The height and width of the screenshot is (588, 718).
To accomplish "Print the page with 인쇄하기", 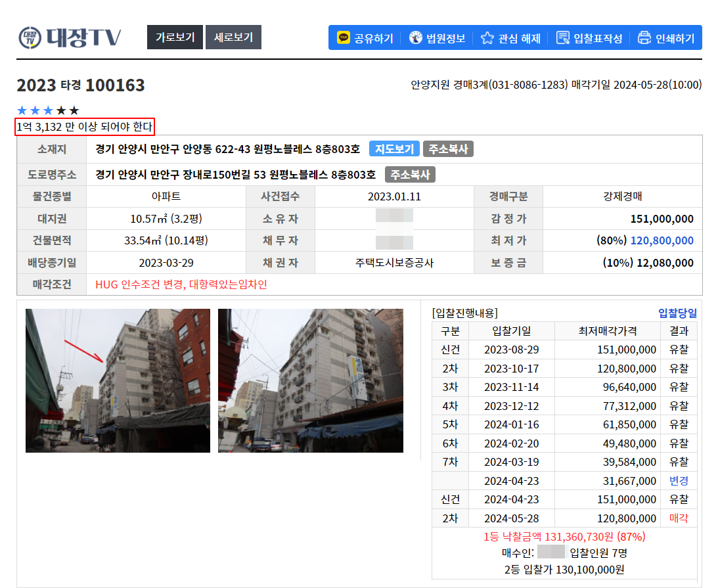I will [666, 38].
